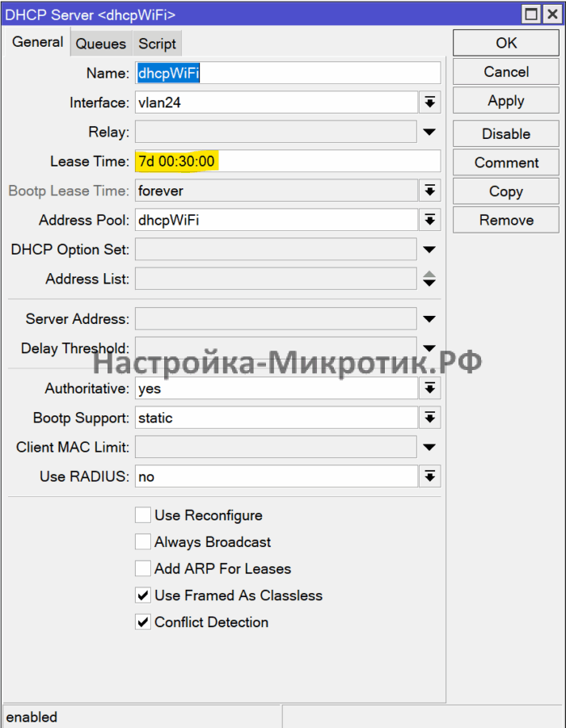Switch to the General tab
The width and height of the screenshot is (566, 728).
click(x=37, y=42)
